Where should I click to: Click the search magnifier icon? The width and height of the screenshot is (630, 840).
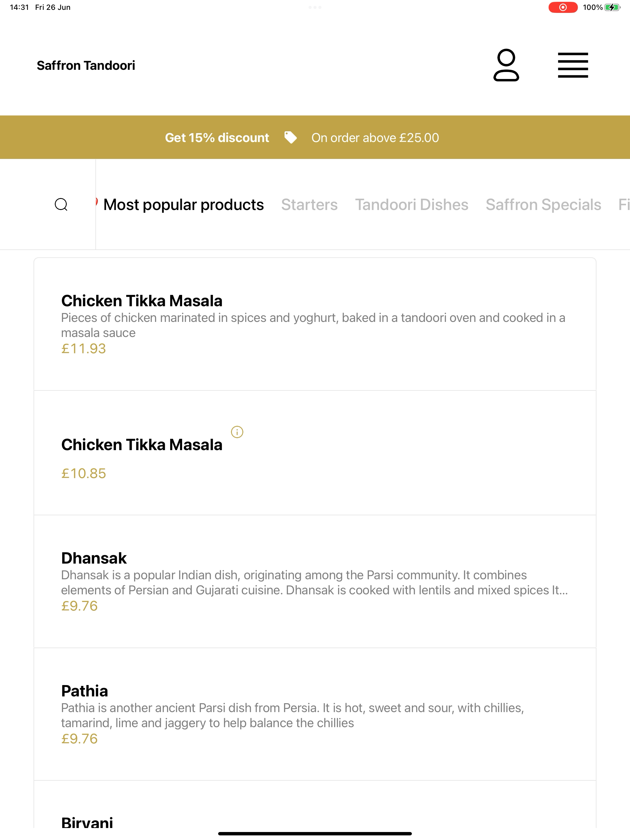coord(61,204)
